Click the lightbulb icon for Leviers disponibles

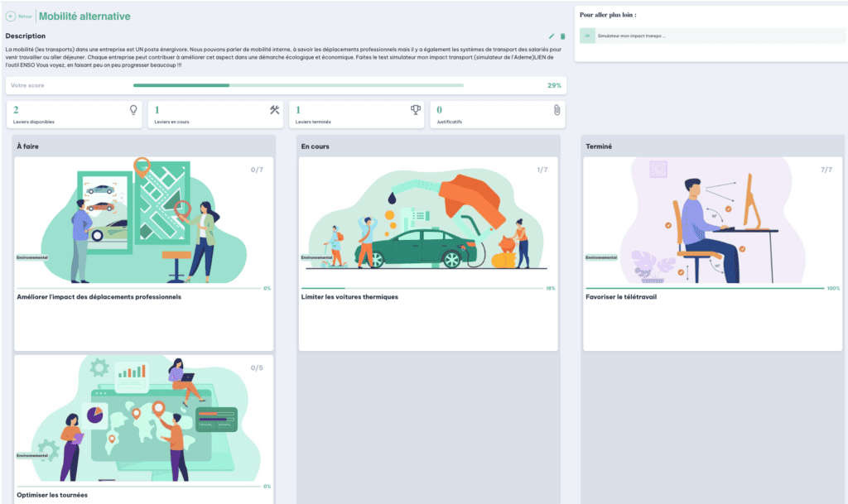133,110
